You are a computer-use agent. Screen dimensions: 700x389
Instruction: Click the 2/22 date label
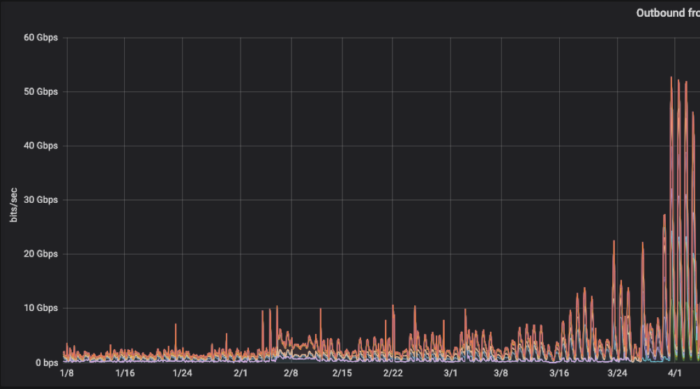(x=393, y=373)
